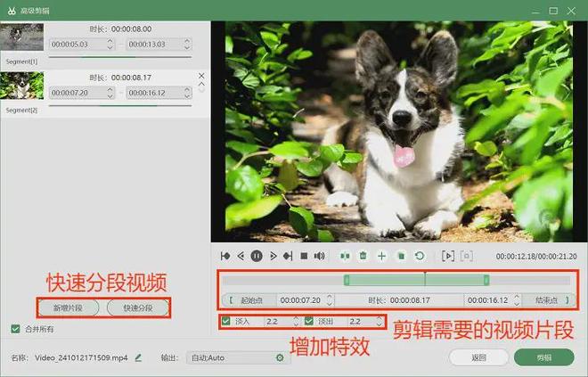Click the stepper on Segment[1] end time 00:00:13.03
588x377 pixels.
click(x=186, y=43)
